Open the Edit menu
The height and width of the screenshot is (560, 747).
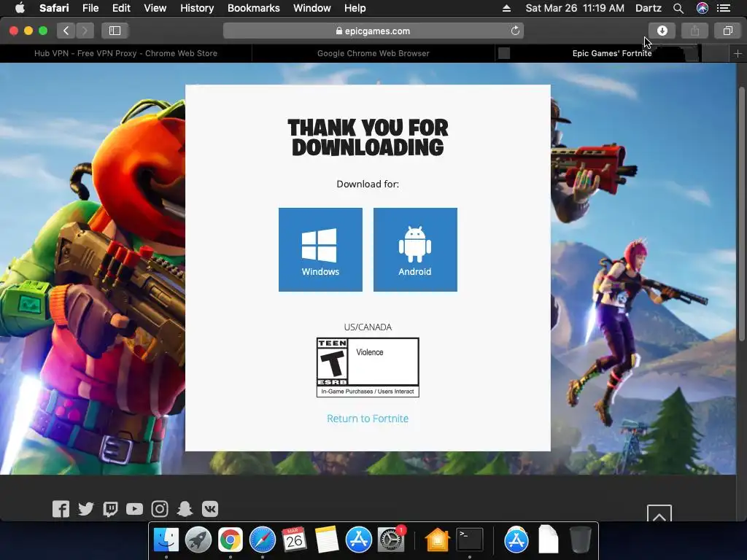pos(121,8)
